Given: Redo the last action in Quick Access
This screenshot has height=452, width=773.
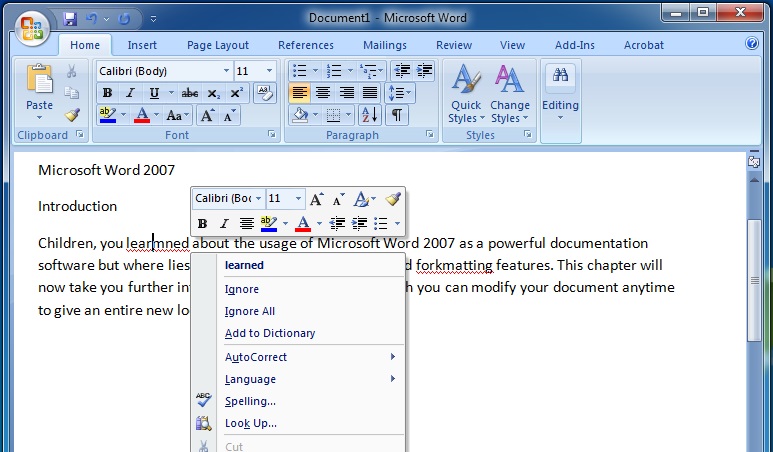Looking at the screenshot, I should 124,19.
